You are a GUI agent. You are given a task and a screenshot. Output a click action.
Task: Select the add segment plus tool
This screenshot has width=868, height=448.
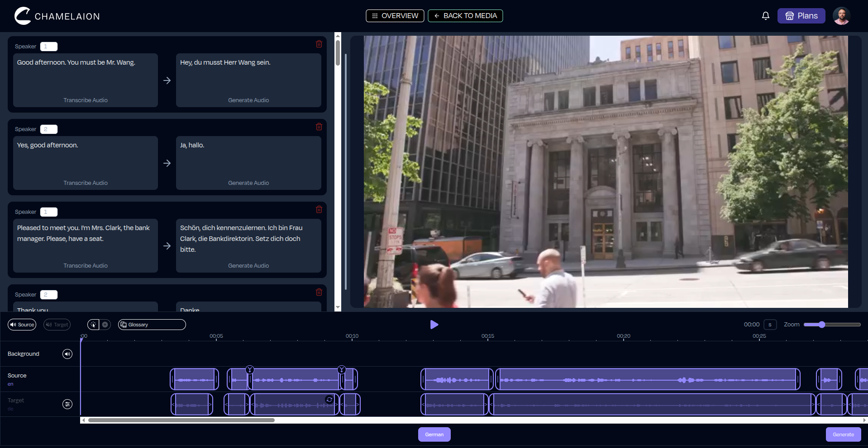(105, 325)
